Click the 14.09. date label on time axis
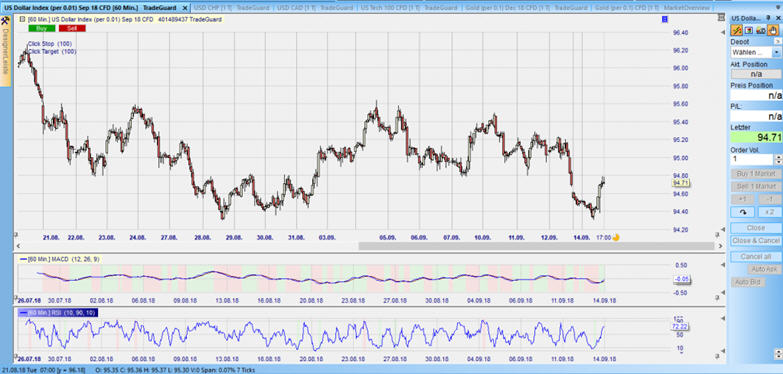 click(582, 238)
